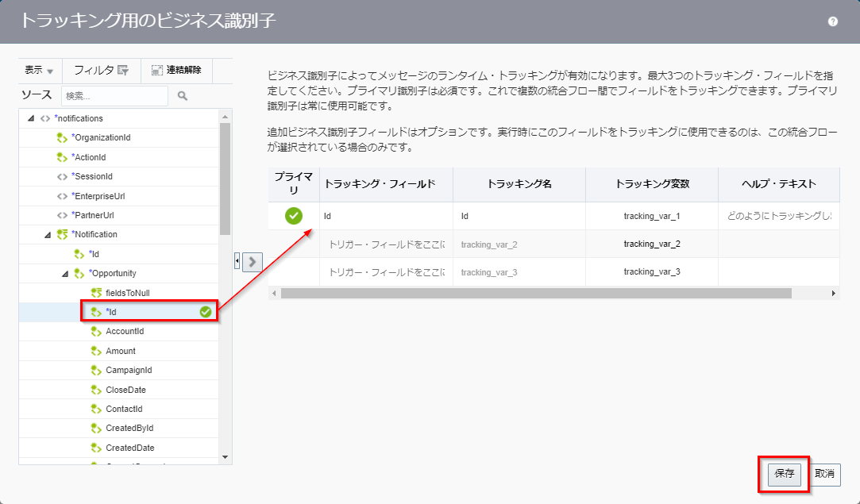Screen dimensions: 860x504
Task: Collapse the Opportunity tree node
Action: [66, 274]
